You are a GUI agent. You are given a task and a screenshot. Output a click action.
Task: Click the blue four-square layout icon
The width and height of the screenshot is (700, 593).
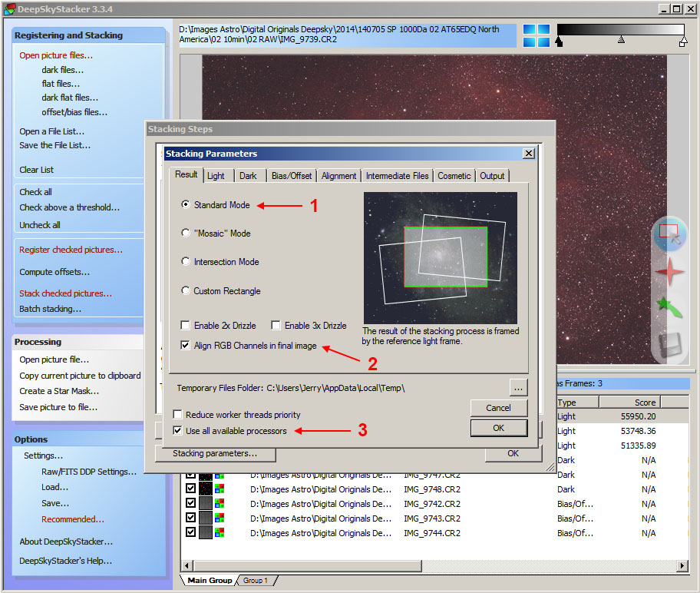pyautogui.click(x=537, y=36)
